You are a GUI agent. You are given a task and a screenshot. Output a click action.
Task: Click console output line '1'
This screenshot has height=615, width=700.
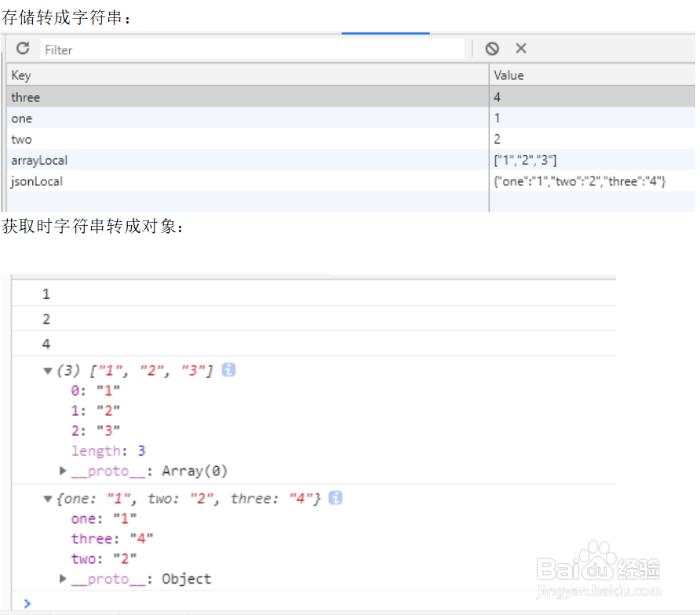(x=46, y=293)
